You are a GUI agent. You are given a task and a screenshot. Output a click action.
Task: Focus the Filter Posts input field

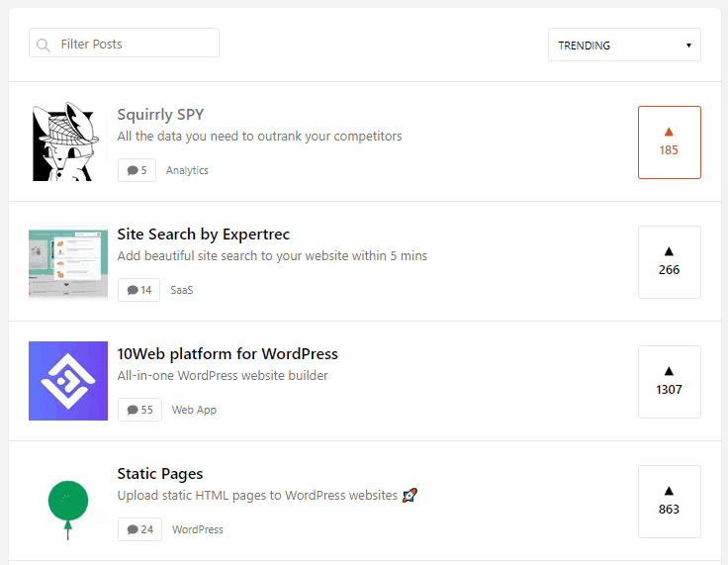click(x=124, y=43)
